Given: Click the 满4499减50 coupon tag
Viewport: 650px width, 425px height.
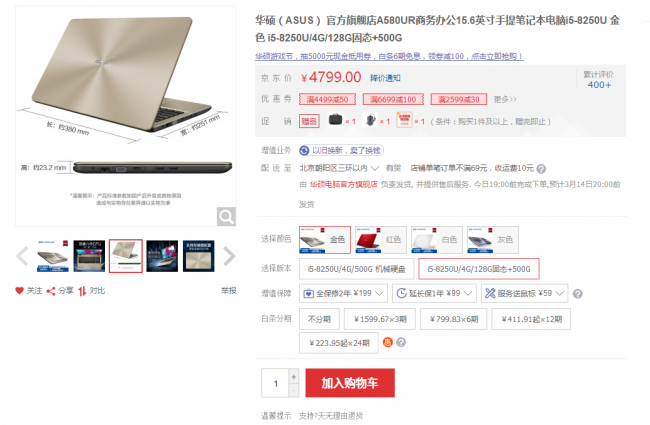Looking at the screenshot, I should (x=327, y=99).
